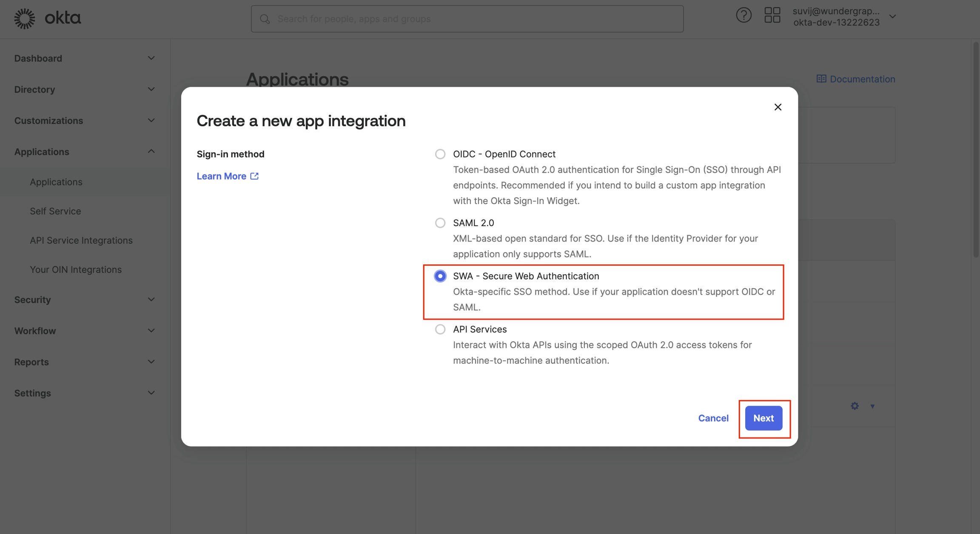Click the small filter arrow beside the gear
This screenshot has height=534, width=980.
[873, 407]
